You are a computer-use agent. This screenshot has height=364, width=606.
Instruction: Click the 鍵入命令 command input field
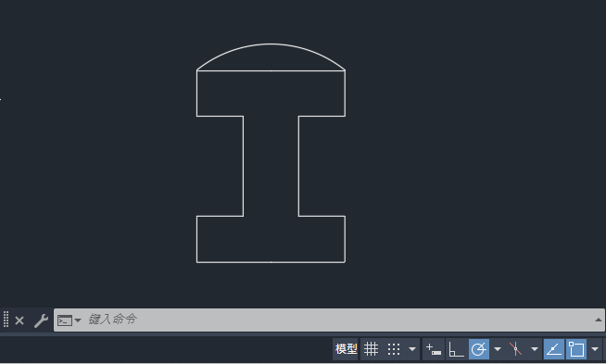point(329,320)
